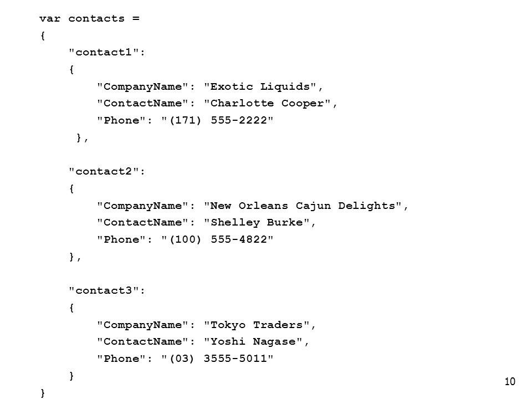Click the slide page number 10

pos(510,382)
